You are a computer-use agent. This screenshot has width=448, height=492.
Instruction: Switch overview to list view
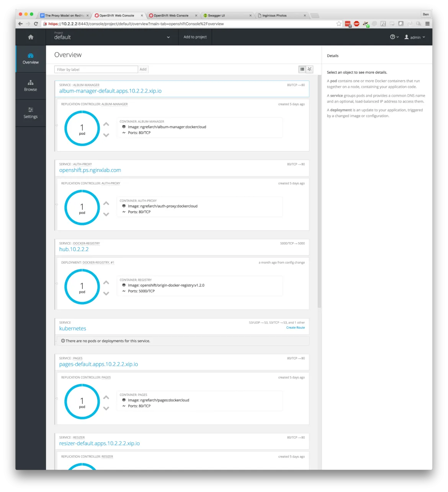click(x=302, y=69)
